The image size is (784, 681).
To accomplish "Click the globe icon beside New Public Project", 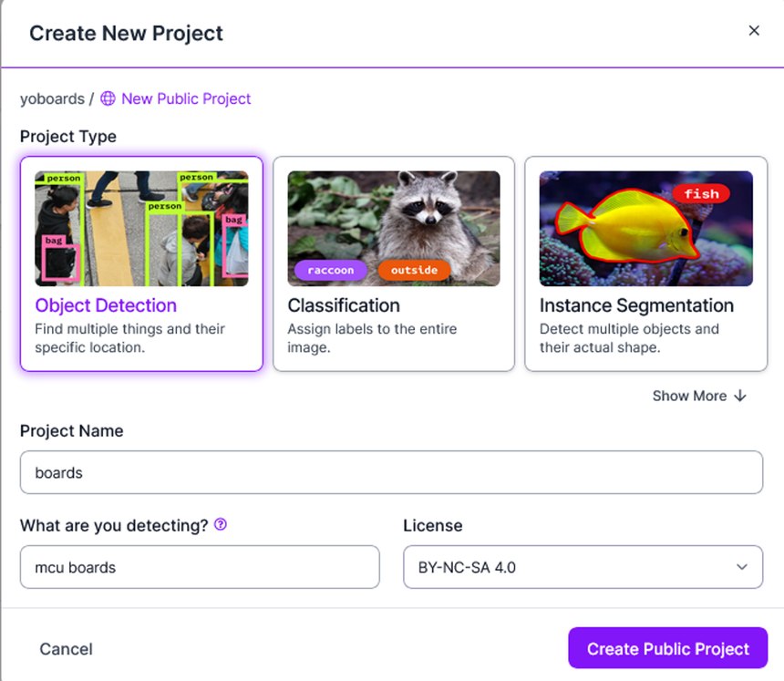I will [x=107, y=98].
